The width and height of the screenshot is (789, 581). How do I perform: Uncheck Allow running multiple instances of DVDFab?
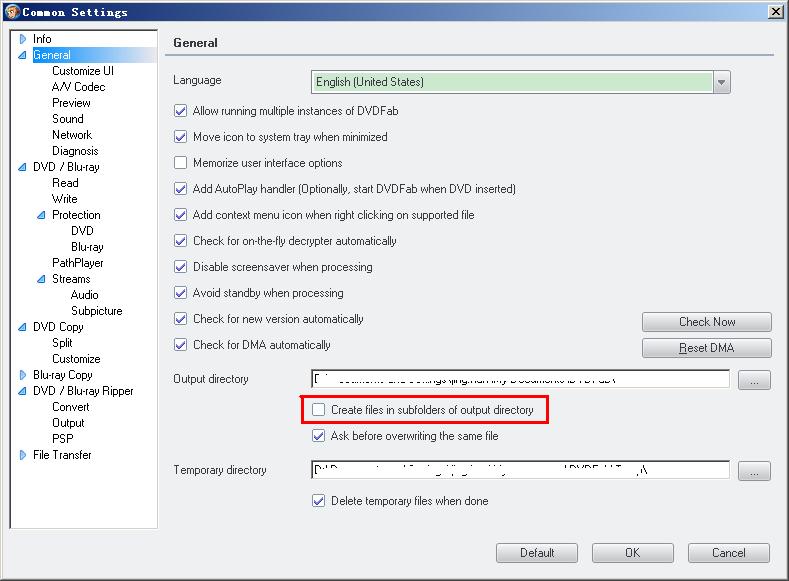click(x=180, y=111)
